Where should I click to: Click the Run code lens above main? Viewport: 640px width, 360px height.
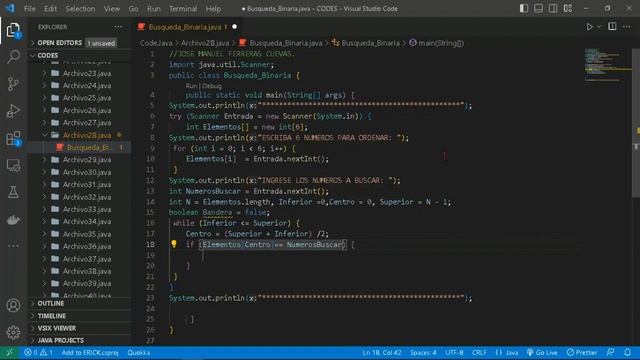click(x=191, y=86)
